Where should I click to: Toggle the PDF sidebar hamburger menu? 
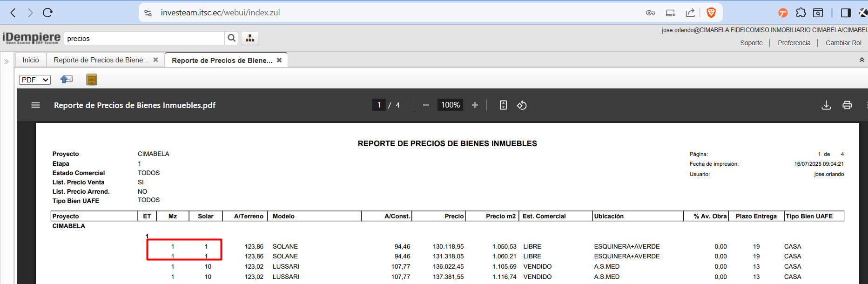[x=35, y=105]
